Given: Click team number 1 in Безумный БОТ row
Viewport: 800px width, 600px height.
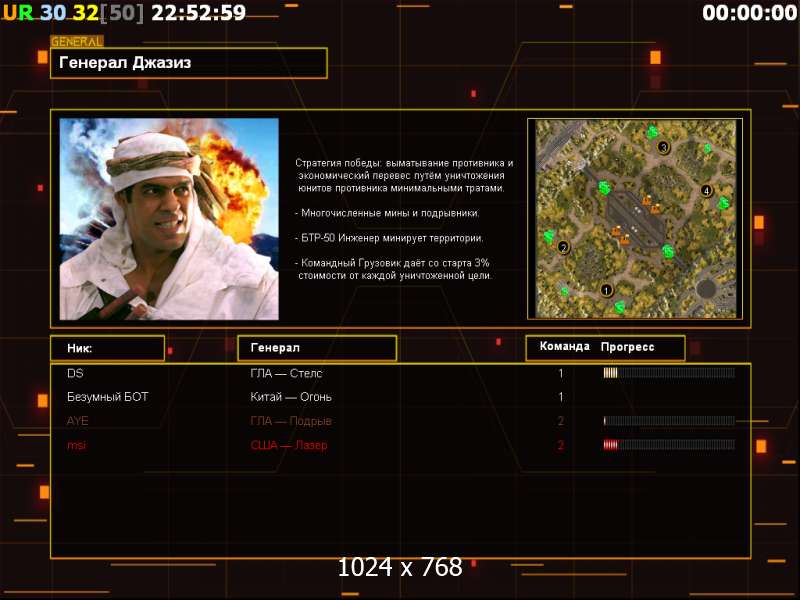Looking at the screenshot, I should pos(561,397).
